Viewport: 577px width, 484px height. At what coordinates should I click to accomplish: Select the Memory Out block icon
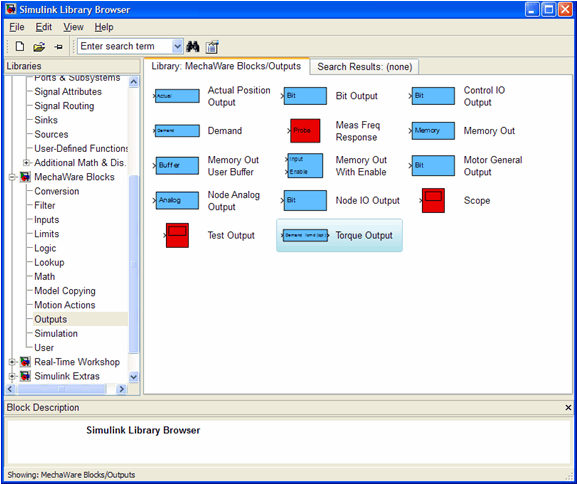[x=433, y=131]
